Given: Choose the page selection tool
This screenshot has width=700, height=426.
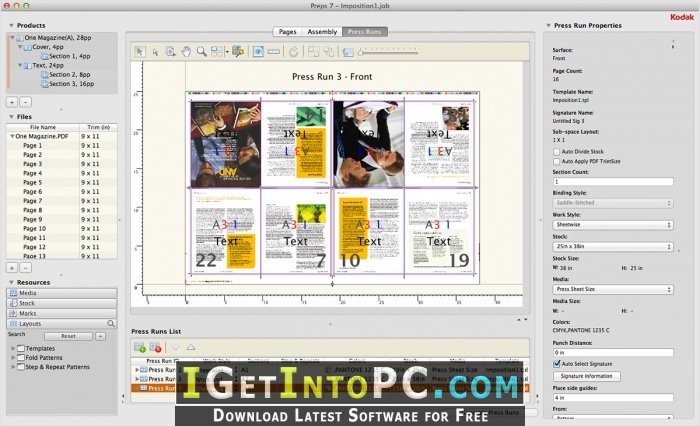Looking at the screenshot, I should point(171,52).
